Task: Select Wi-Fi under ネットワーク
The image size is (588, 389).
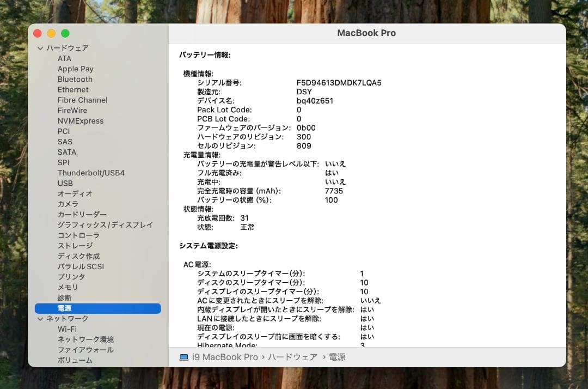Action: click(x=69, y=329)
